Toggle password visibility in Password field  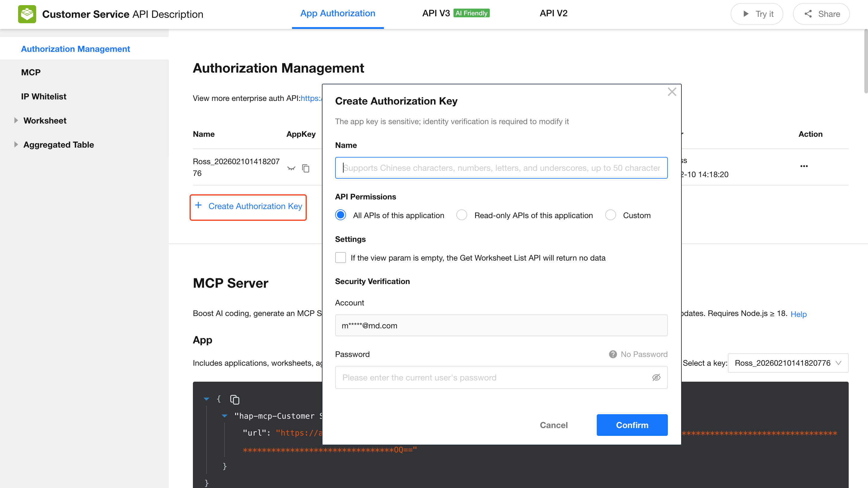point(656,377)
